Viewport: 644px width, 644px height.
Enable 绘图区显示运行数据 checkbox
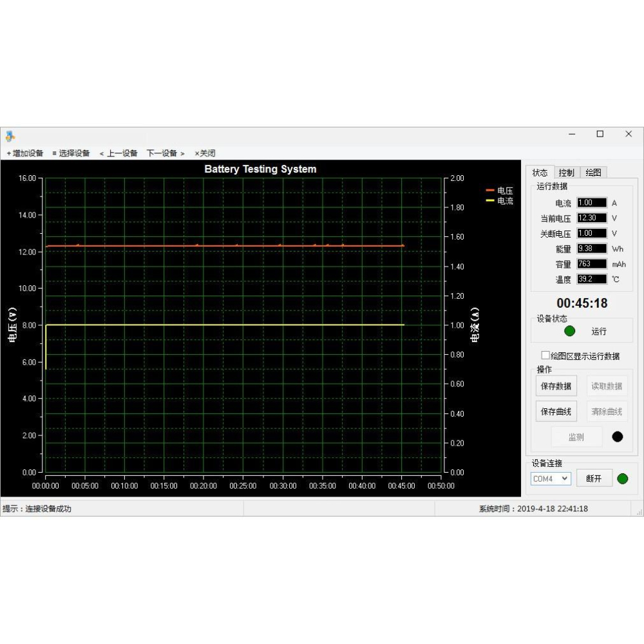coord(545,355)
